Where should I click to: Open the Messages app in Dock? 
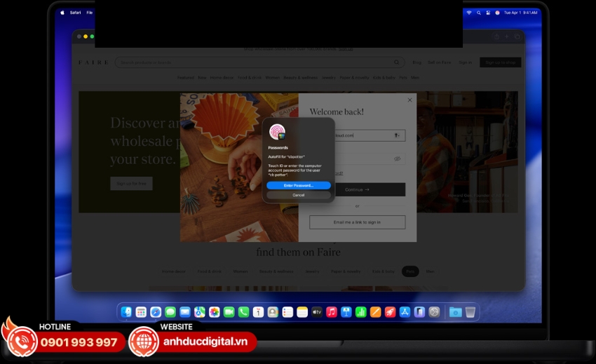[x=170, y=312]
